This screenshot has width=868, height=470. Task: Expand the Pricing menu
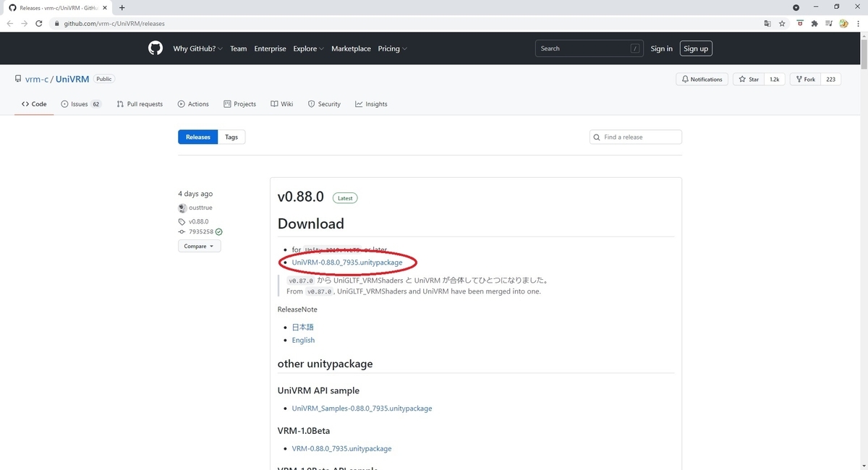pos(392,48)
